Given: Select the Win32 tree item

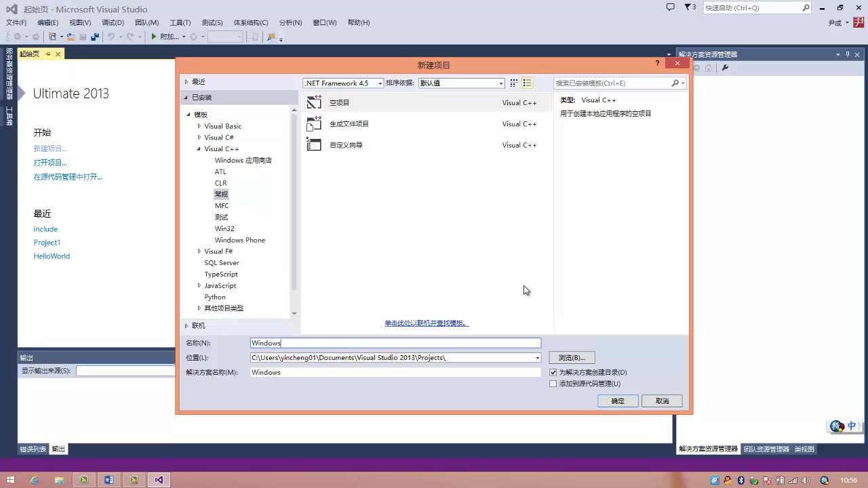Looking at the screenshot, I should point(224,228).
